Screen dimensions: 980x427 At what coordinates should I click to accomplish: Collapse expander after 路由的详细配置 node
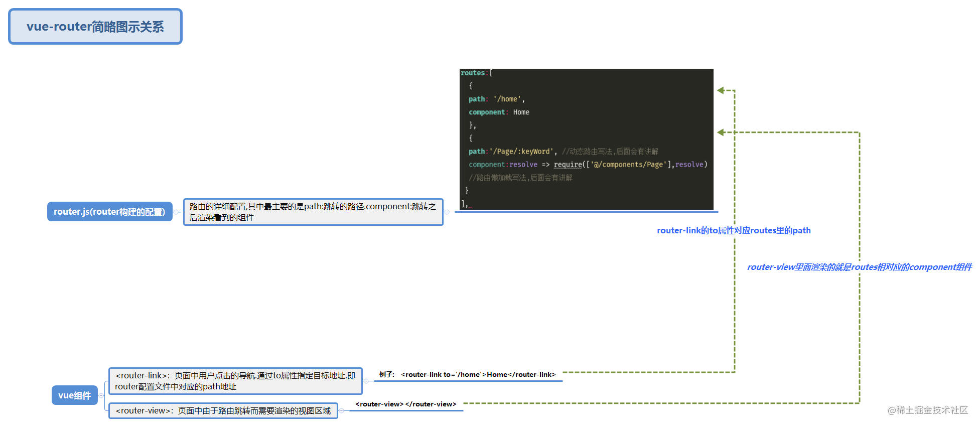click(x=447, y=212)
